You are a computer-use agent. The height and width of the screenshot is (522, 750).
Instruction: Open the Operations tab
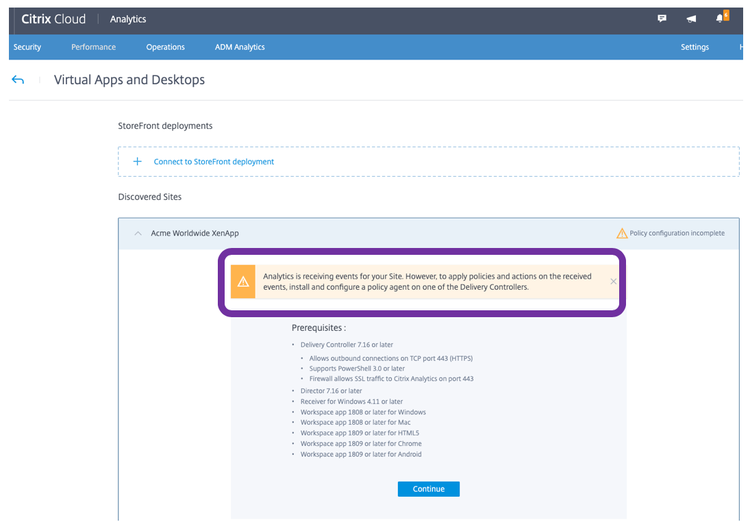165,47
